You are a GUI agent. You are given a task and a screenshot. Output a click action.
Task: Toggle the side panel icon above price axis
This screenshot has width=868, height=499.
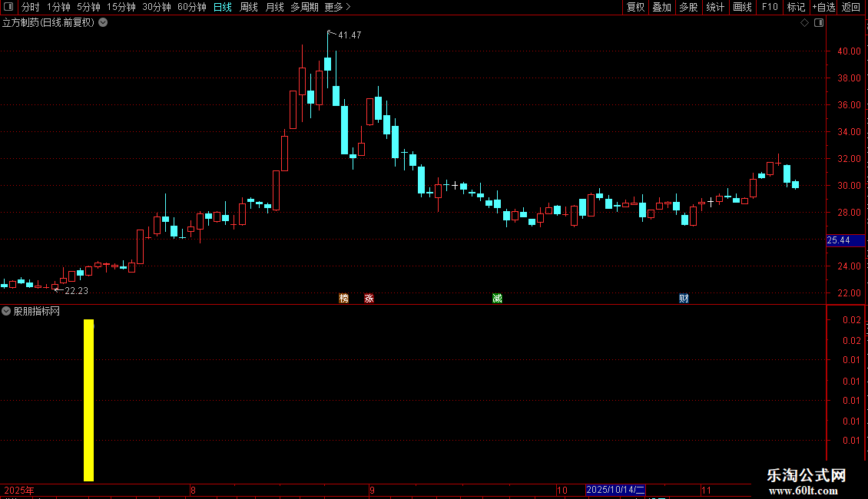(819, 23)
